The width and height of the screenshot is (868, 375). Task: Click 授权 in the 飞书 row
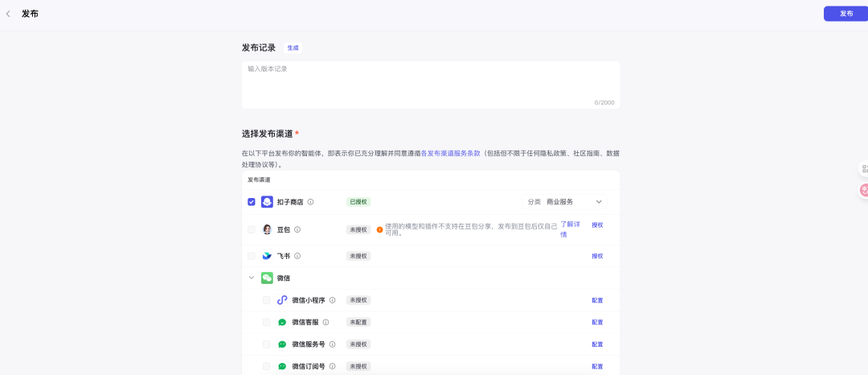tap(597, 256)
